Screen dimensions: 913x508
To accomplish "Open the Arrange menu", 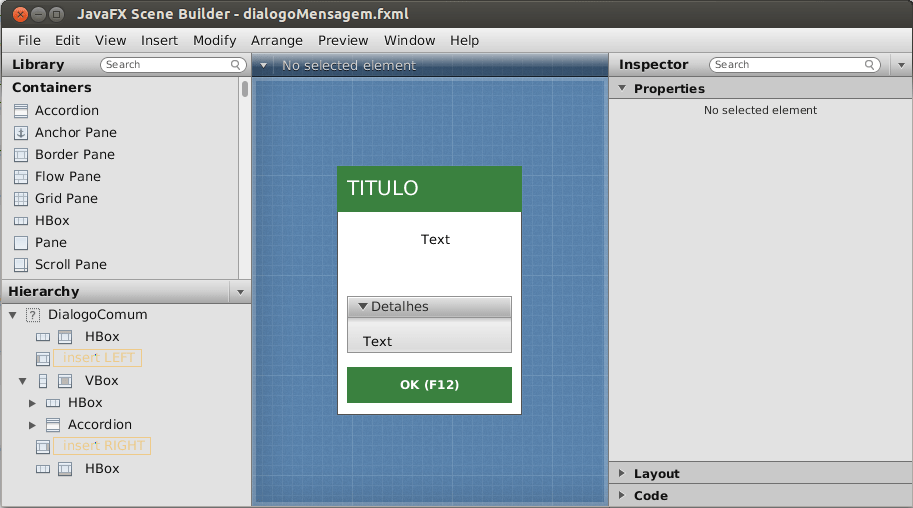I will tap(277, 40).
